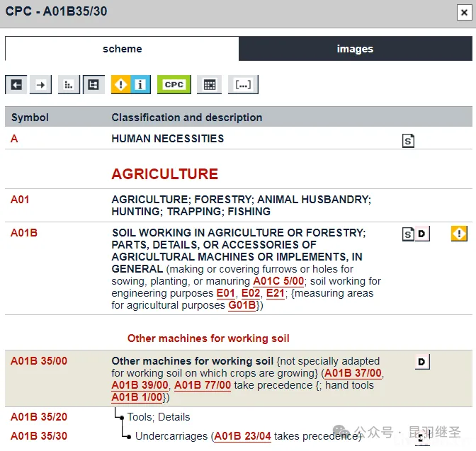Viewport: 476px width, 451px height.
Task: Open the D definition icon for A01B
Action: (422, 234)
